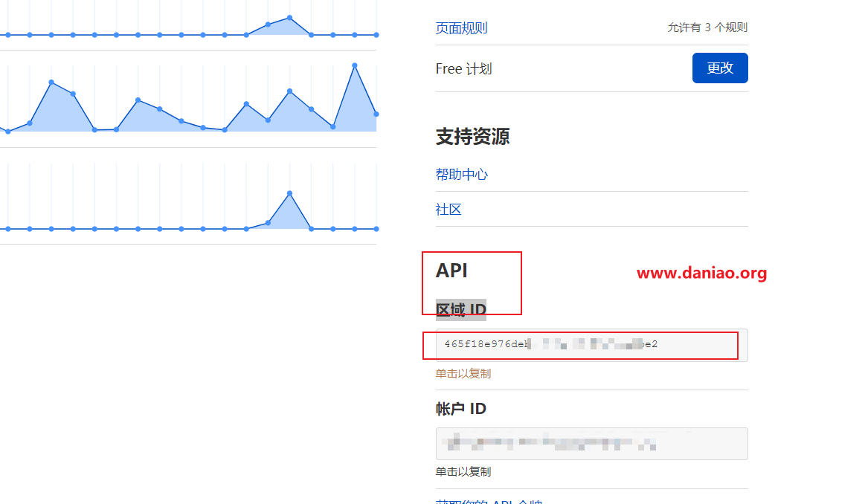Click the blurred 帐户 ID value field
Image resolution: width=865 pixels, height=504 pixels.
coord(591,443)
